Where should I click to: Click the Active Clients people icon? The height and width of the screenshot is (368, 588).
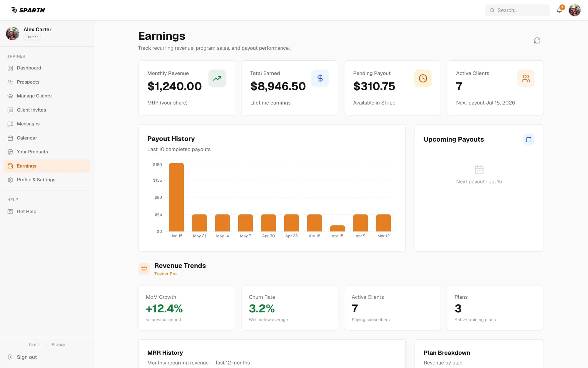click(526, 78)
